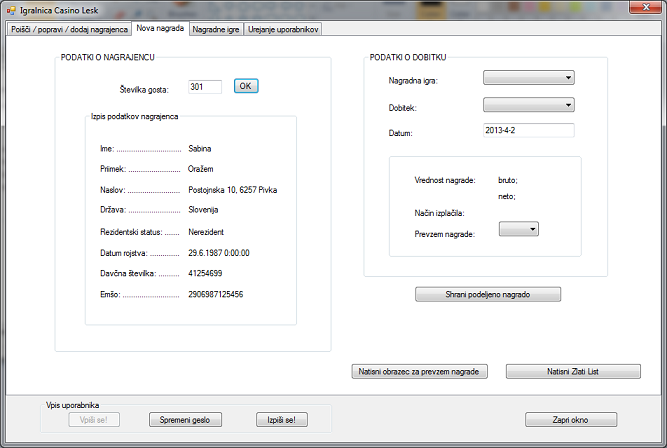Open the Nagradne igre tab
667x448 pixels.
tap(216, 30)
